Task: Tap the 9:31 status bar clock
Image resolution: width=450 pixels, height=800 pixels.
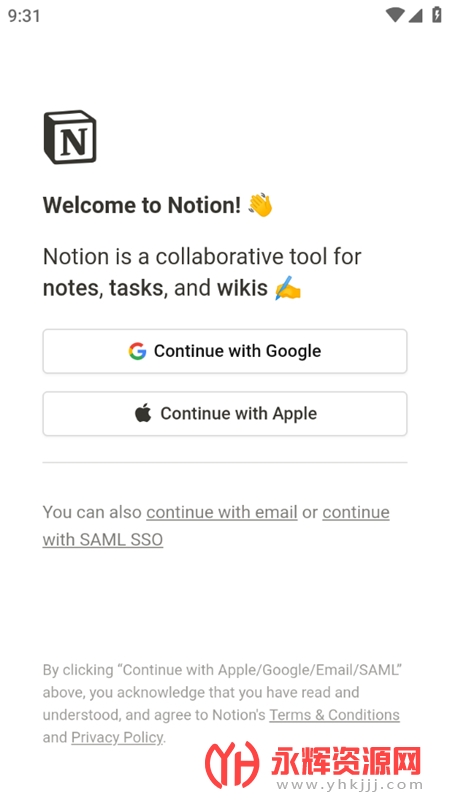Action: (x=24, y=15)
